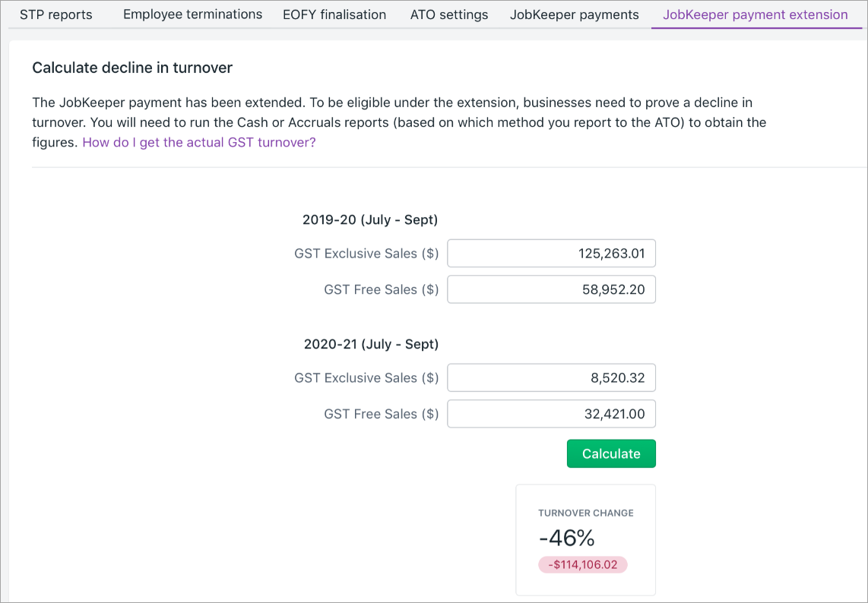This screenshot has height=603, width=868.
Task: Open the ATO settings tab
Action: pyautogui.click(x=449, y=14)
